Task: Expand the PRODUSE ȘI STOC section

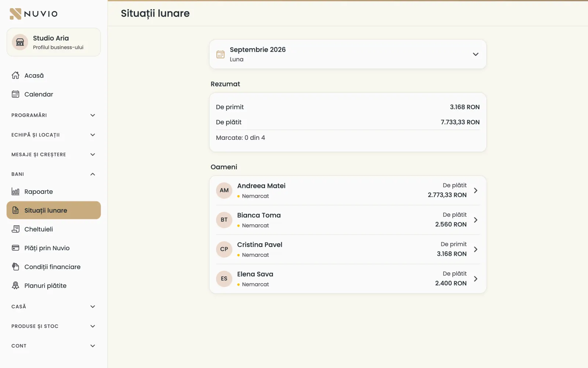Action: (54, 326)
